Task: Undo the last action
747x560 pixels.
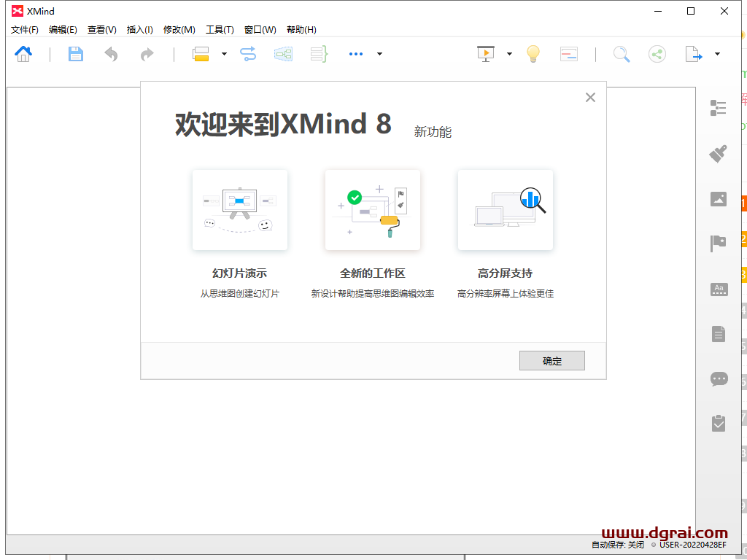Action: [110, 54]
